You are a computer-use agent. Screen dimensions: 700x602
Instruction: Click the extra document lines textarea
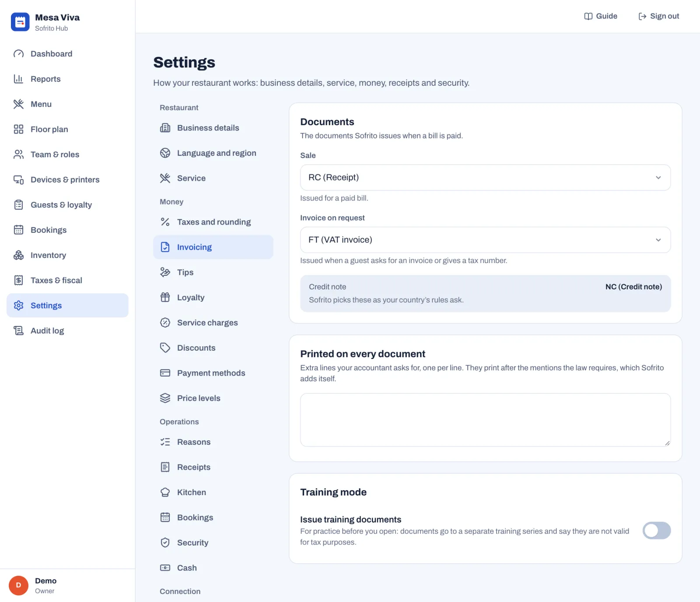coord(485,420)
